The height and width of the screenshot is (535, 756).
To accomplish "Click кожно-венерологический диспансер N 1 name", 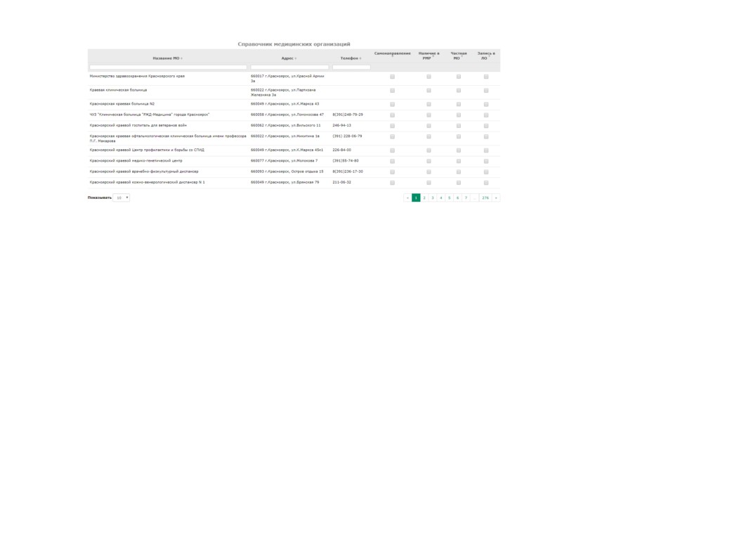I will pyautogui.click(x=147, y=182).
